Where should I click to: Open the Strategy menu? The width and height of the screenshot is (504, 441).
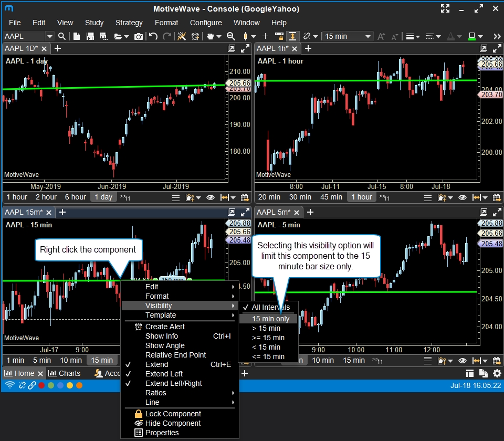click(x=129, y=23)
